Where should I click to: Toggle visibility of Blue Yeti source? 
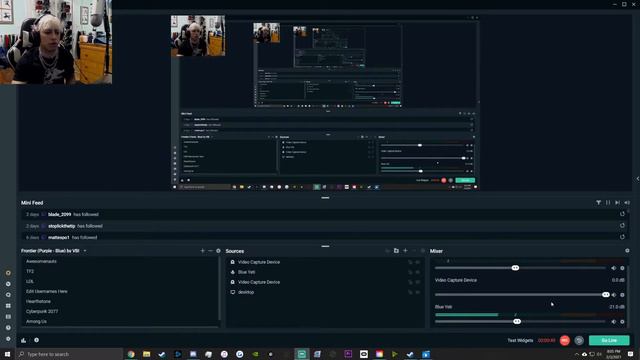[x=418, y=272]
